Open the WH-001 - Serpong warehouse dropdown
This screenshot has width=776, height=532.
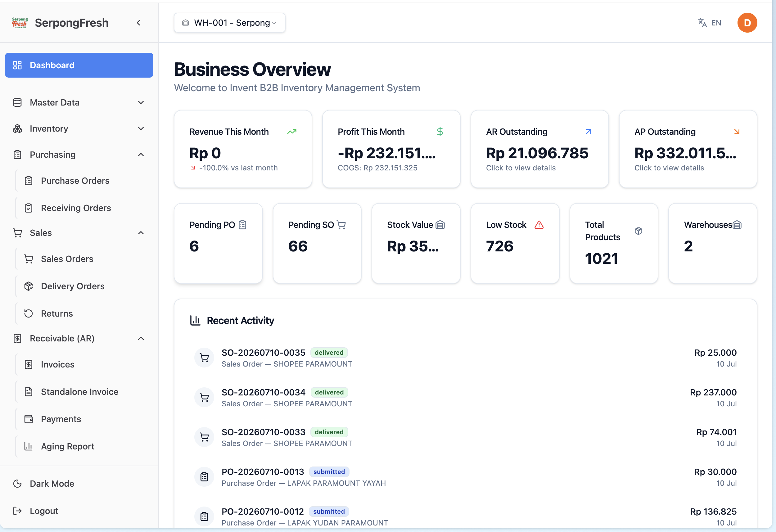[229, 23]
